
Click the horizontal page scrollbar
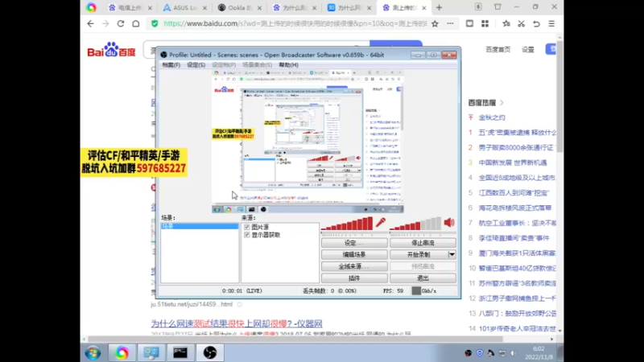295,339
